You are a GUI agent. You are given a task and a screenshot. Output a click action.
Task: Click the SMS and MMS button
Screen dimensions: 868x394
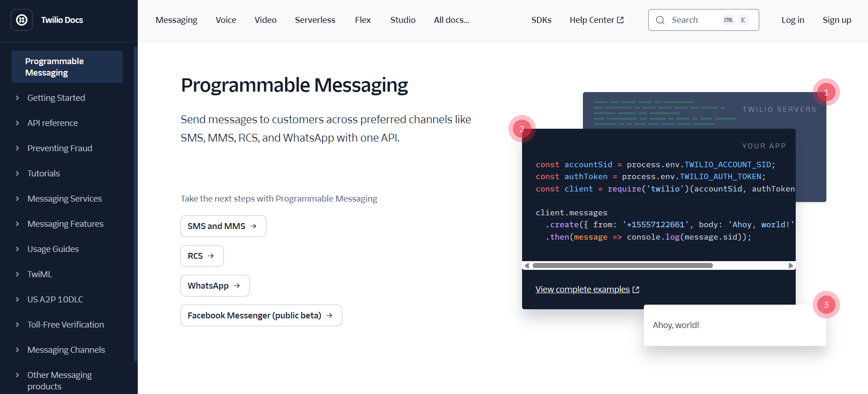click(223, 226)
